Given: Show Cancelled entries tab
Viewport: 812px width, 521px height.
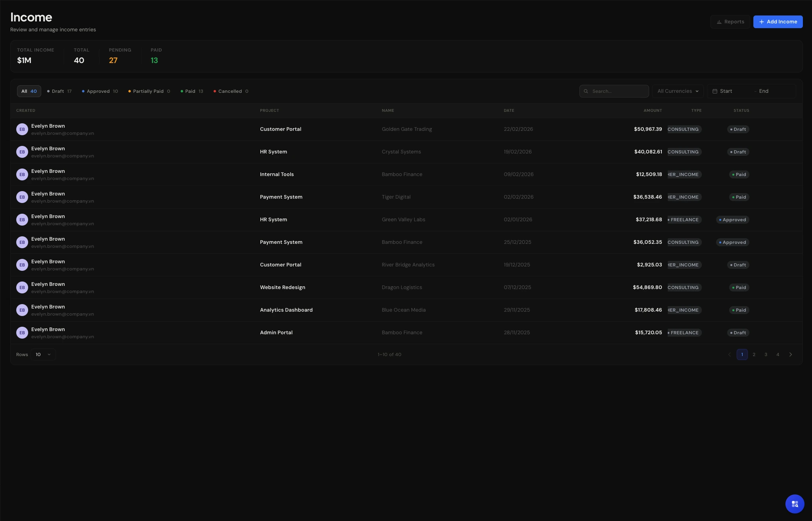Looking at the screenshot, I should (231, 91).
